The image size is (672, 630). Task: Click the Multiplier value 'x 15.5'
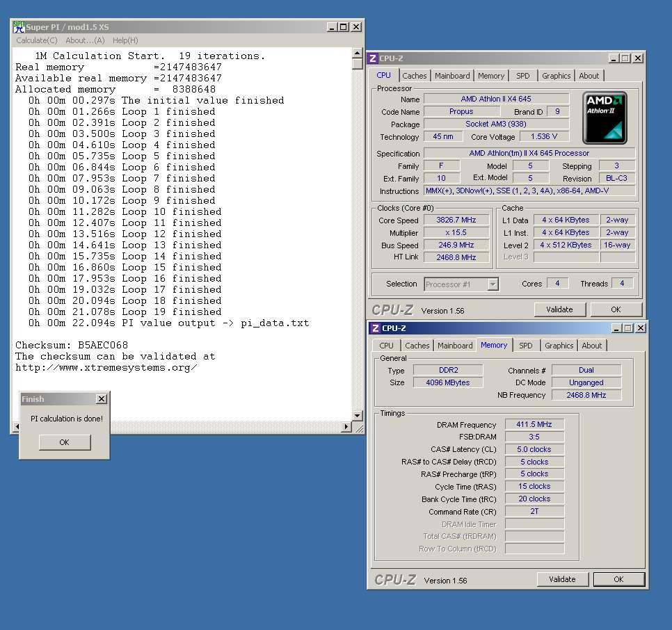tap(456, 232)
